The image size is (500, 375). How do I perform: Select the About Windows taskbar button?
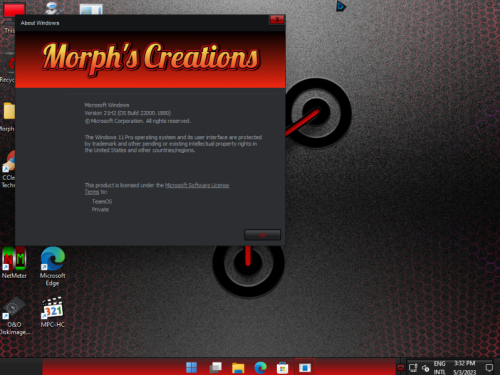tap(305, 367)
